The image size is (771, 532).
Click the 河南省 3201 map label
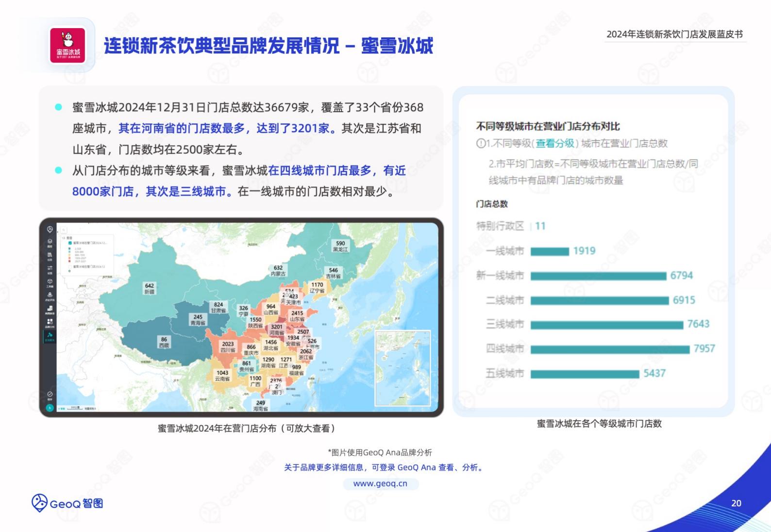click(277, 330)
